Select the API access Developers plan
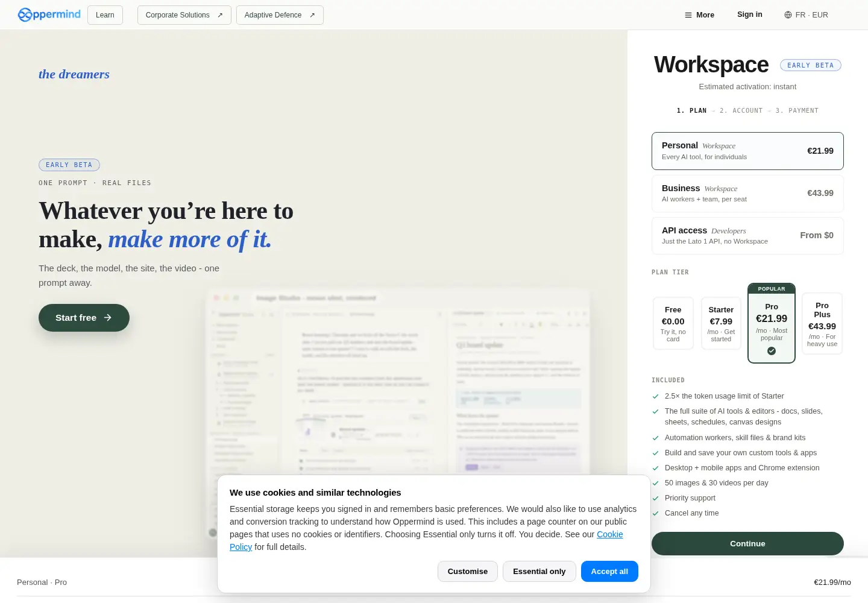This screenshot has width=868, height=603. pos(747,236)
